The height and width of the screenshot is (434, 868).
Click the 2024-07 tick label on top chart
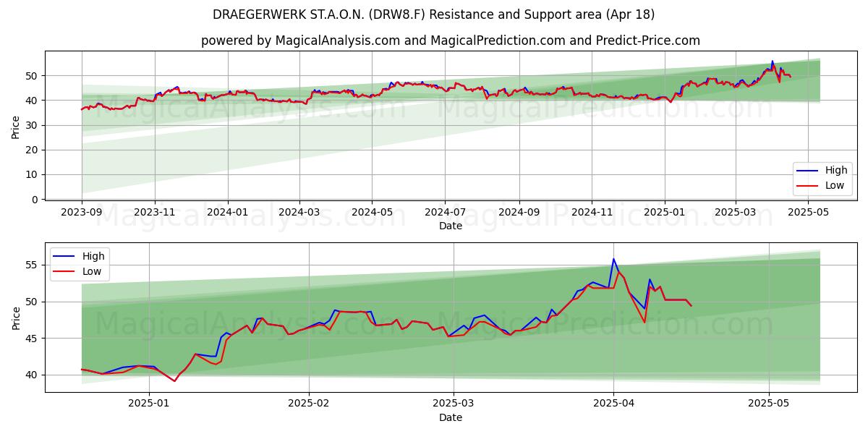[x=444, y=213]
